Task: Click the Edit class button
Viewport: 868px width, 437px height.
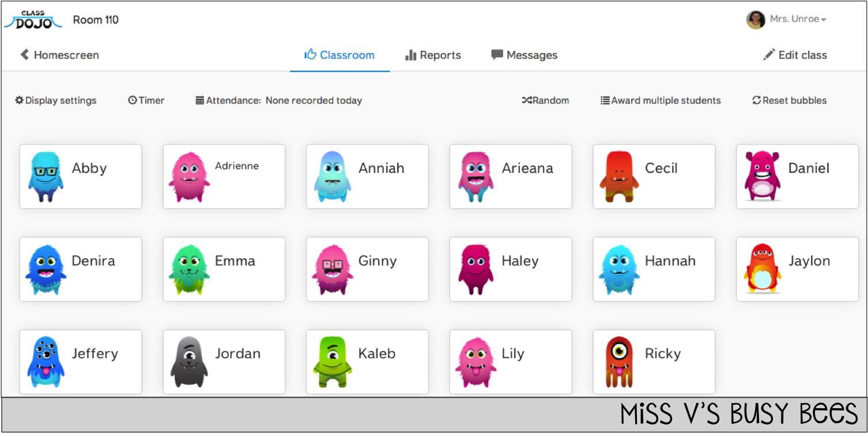Action: click(795, 55)
